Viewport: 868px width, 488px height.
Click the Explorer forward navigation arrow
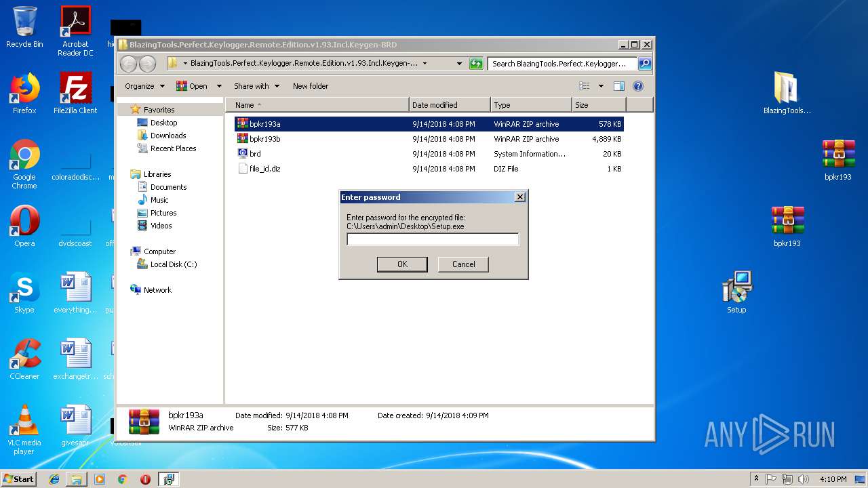[x=147, y=64]
